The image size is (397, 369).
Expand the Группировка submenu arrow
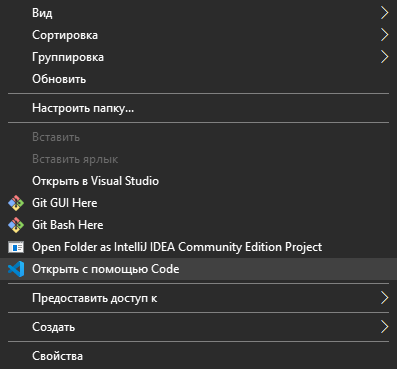point(384,57)
